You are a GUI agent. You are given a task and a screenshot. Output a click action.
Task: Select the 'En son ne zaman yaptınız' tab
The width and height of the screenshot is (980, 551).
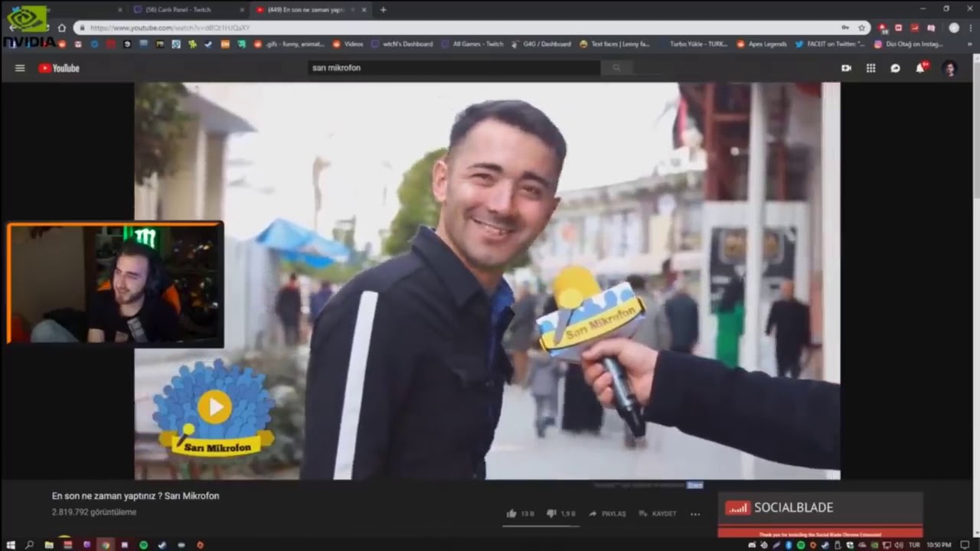[x=310, y=9]
